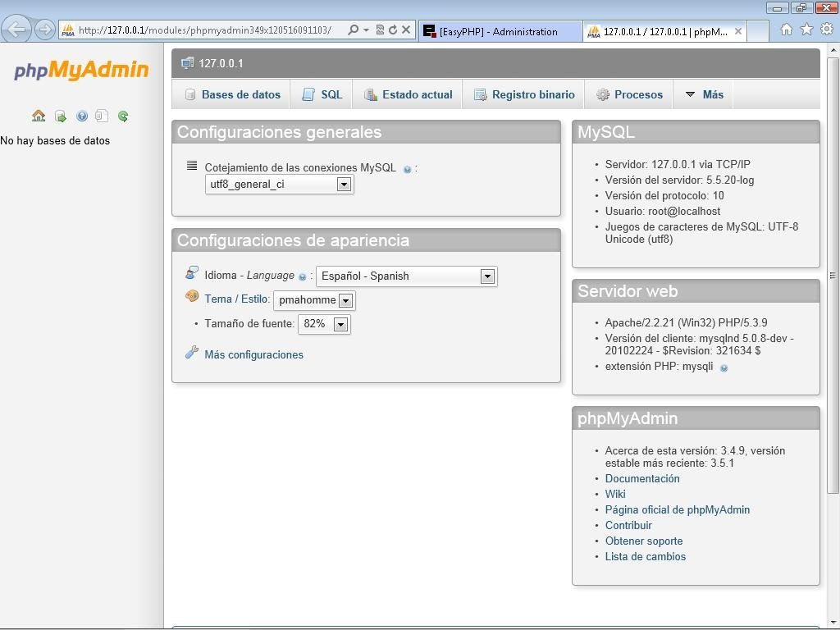Click the 127.0.0.1 server link in header
The width and height of the screenshot is (840, 630).
221,63
